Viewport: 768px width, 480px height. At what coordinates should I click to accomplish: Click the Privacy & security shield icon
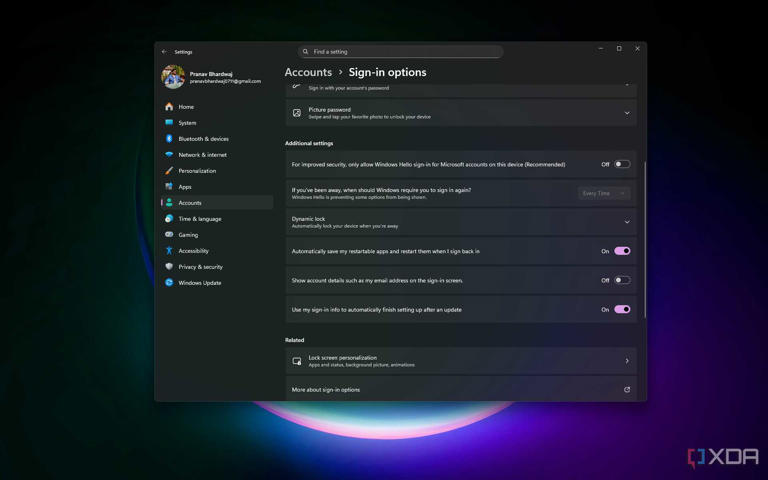coord(169,266)
